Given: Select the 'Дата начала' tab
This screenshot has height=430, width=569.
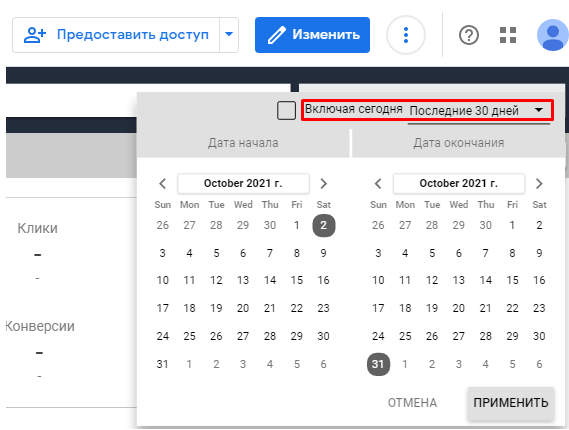Looking at the screenshot, I should pos(243,143).
